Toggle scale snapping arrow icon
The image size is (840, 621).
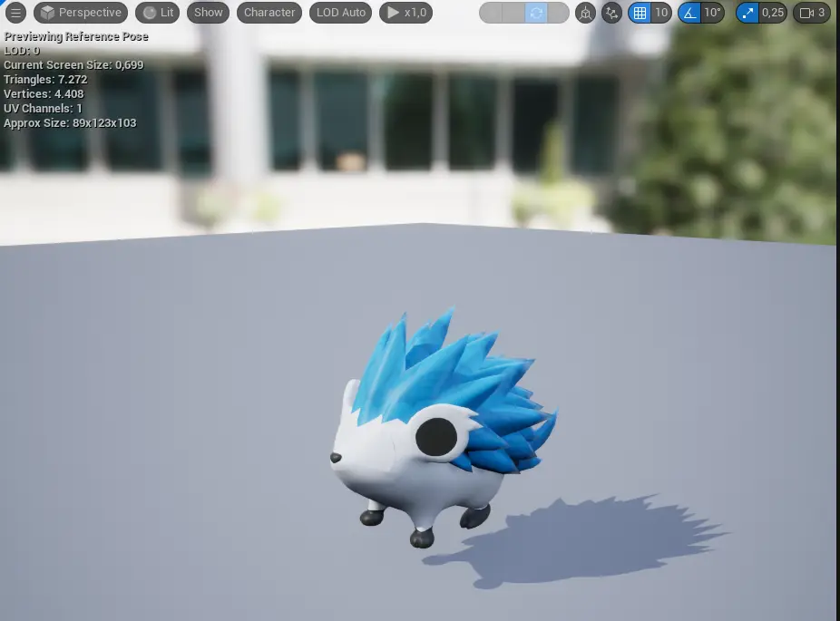(747, 13)
